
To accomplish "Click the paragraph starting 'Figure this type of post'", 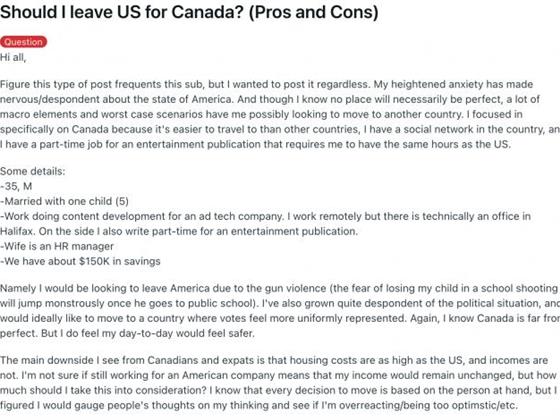I will point(280,114).
